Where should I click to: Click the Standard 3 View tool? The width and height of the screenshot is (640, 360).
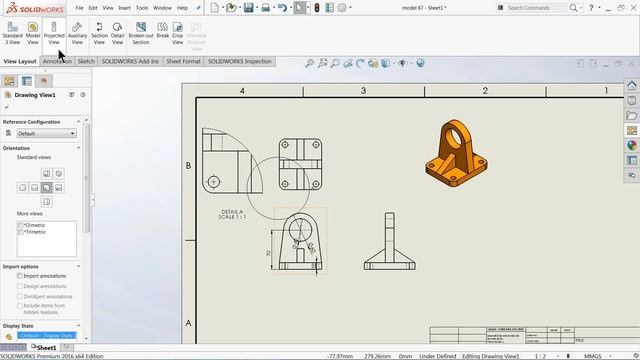12,33
